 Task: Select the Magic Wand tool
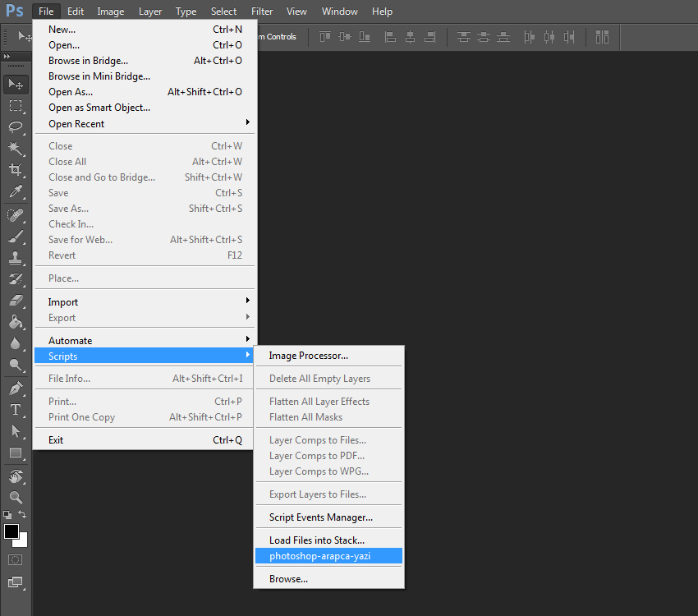[16, 148]
